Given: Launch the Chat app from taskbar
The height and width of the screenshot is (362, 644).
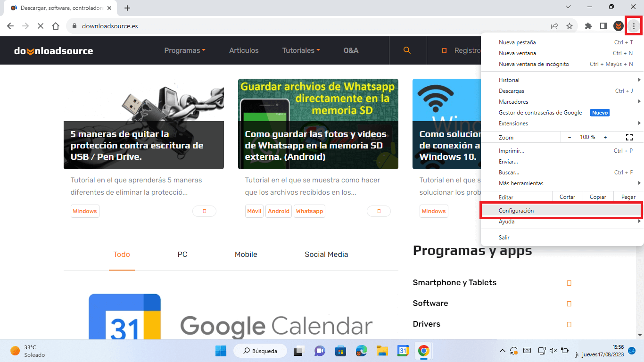Looking at the screenshot, I should point(320,351).
